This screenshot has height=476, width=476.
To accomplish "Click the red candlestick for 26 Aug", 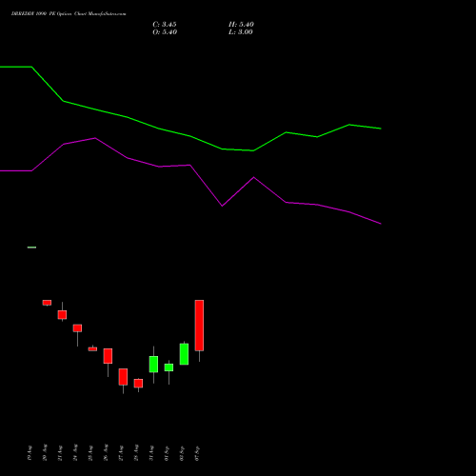I will click(x=108, y=356).
